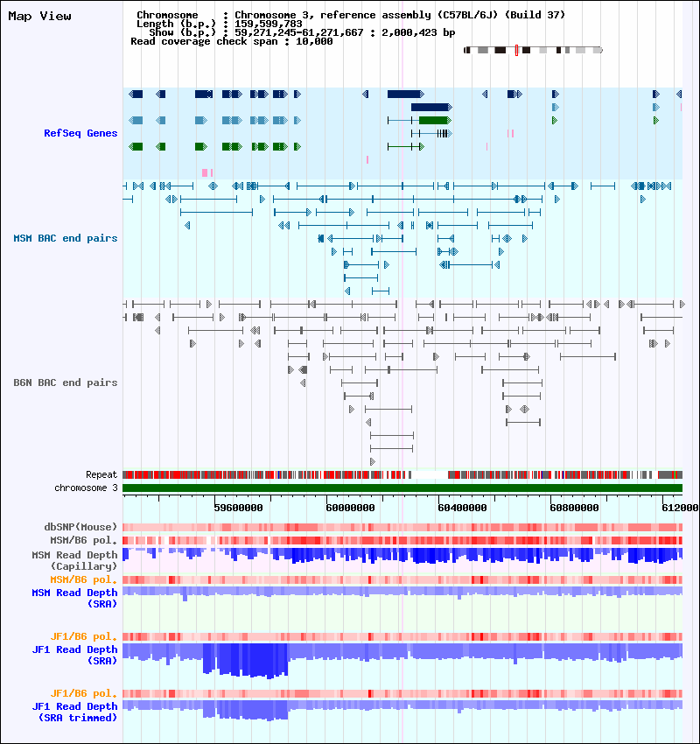Click the gray MSM/B6 pol. label below dbSNP
700x744 pixels.
coord(83,540)
